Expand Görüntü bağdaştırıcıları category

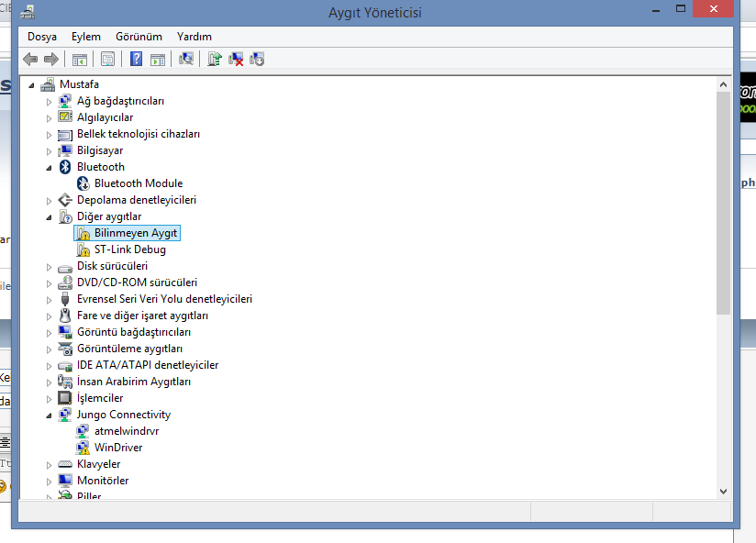(x=49, y=333)
